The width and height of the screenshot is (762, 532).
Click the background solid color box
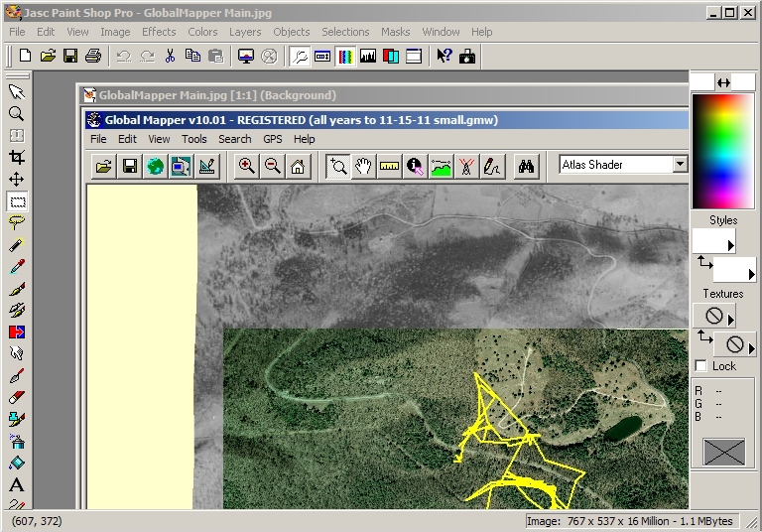[x=743, y=82]
